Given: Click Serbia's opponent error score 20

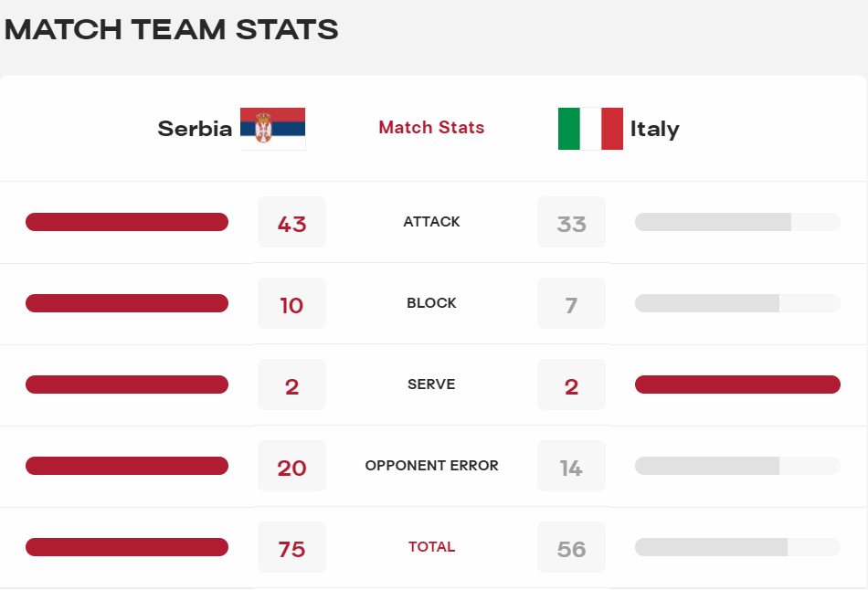Looking at the screenshot, I should tap(291, 467).
